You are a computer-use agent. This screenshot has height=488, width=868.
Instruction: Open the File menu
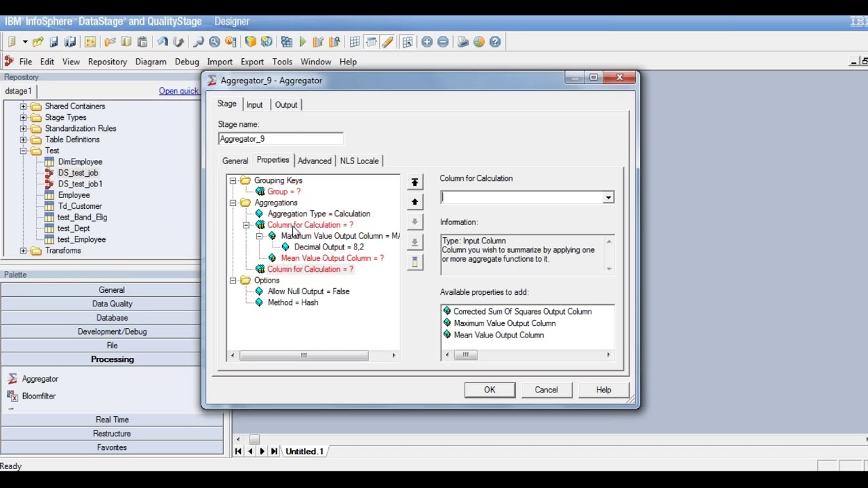25,62
